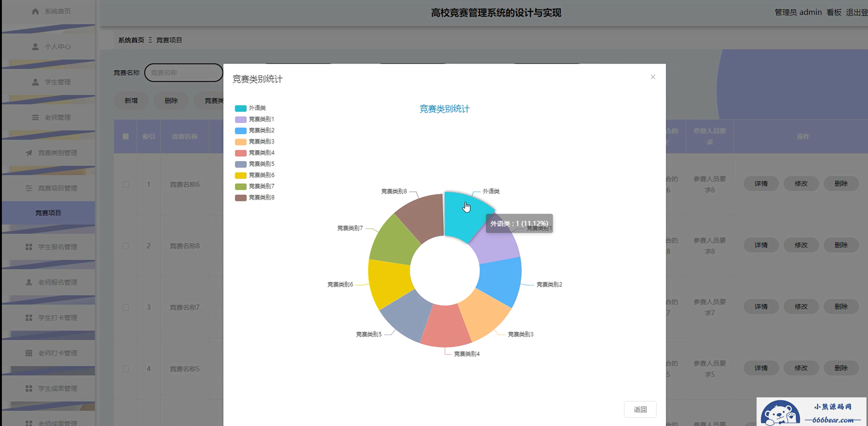
Task: Expand the 学生管理 sidebar menu
Action: pyautogui.click(x=48, y=82)
